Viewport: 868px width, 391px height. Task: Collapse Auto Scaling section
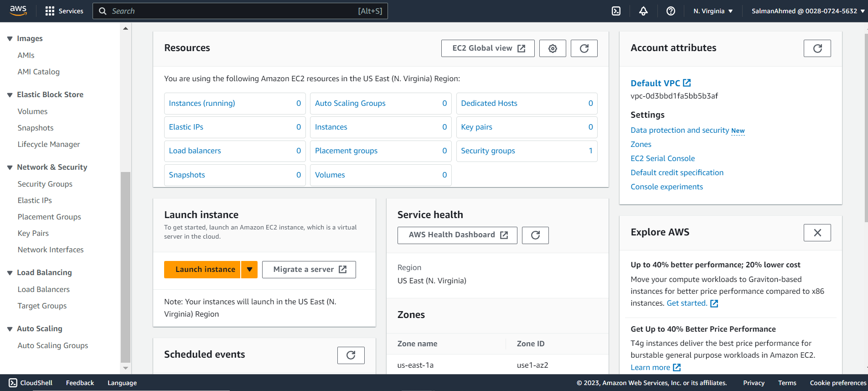pyautogui.click(x=10, y=329)
